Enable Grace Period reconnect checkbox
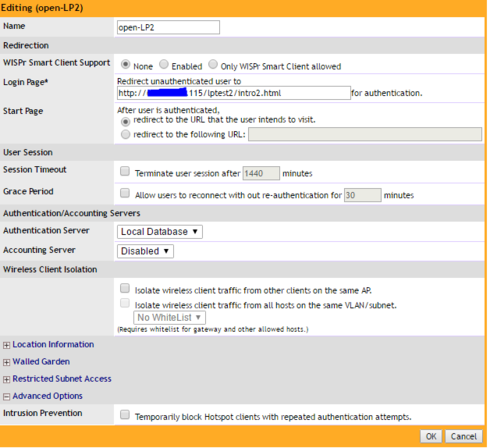490x448 pixels. pos(125,193)
